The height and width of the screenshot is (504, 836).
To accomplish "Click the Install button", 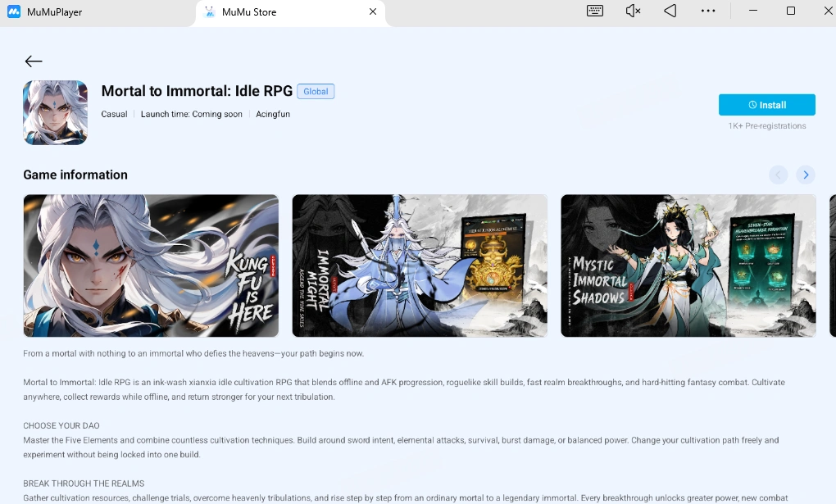I will (x=766, y=105).
